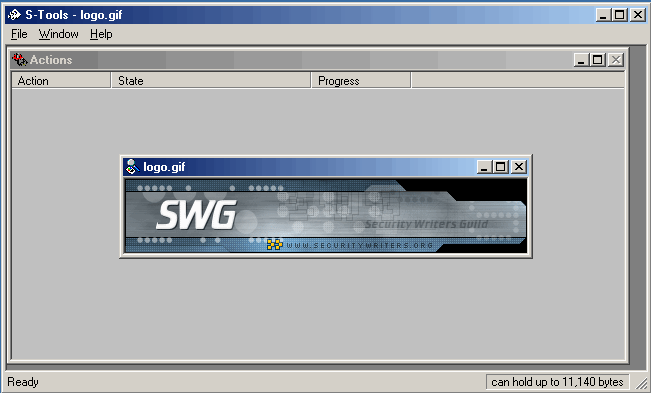The image size is (651, 393).
Task: Minimize the S-Tools main window
Action: [603, 15]
